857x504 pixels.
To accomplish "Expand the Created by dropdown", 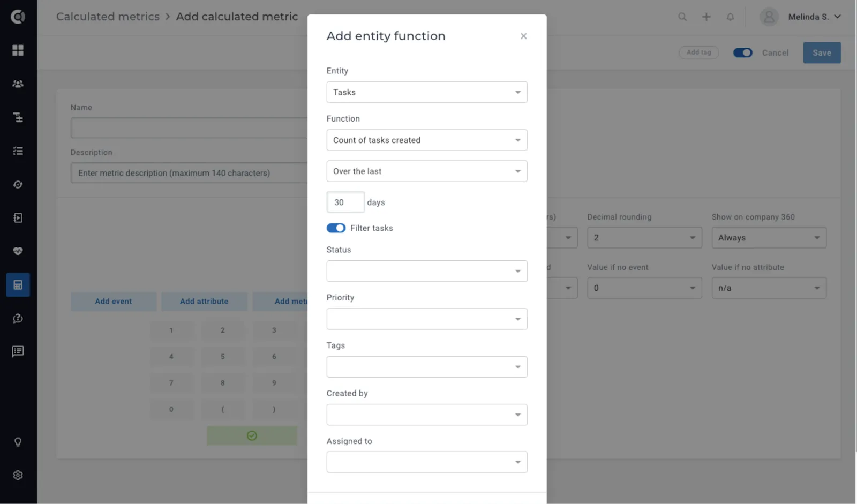I will point(427,415).
